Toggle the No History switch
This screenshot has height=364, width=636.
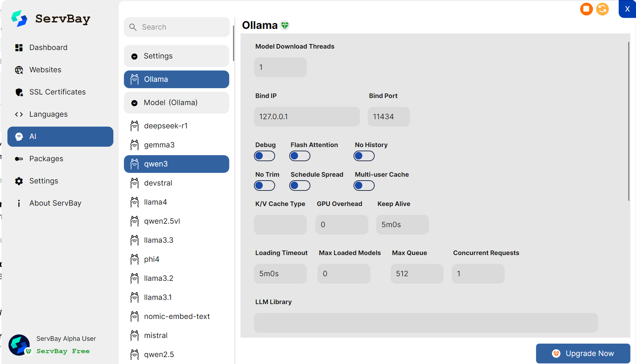364,156
